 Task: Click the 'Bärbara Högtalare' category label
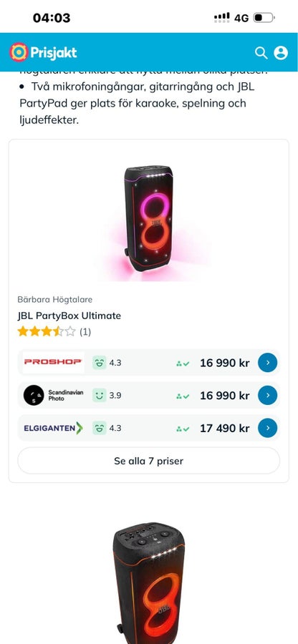(x=54, y=299)
